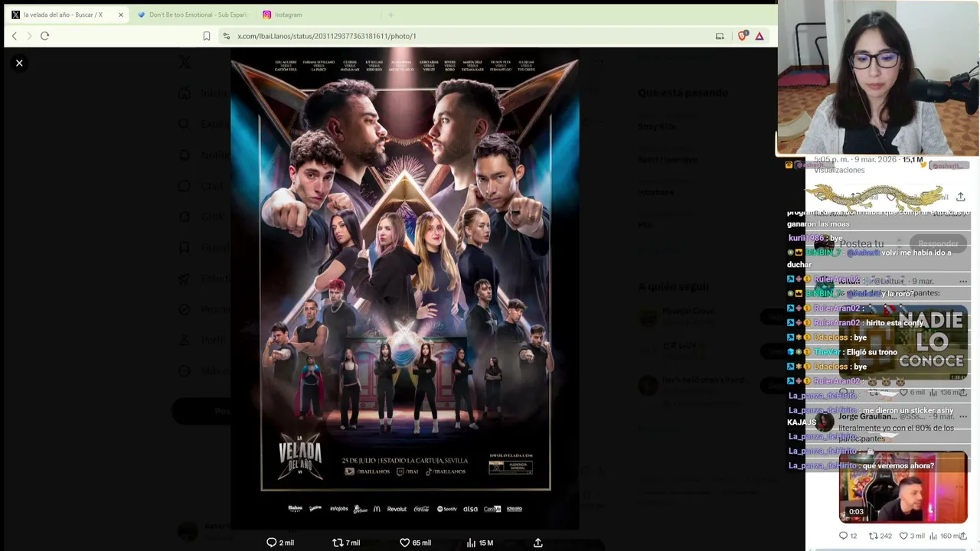
Task: Bookmark this page with the bookmark icon
Action: [x=206, y=36]
